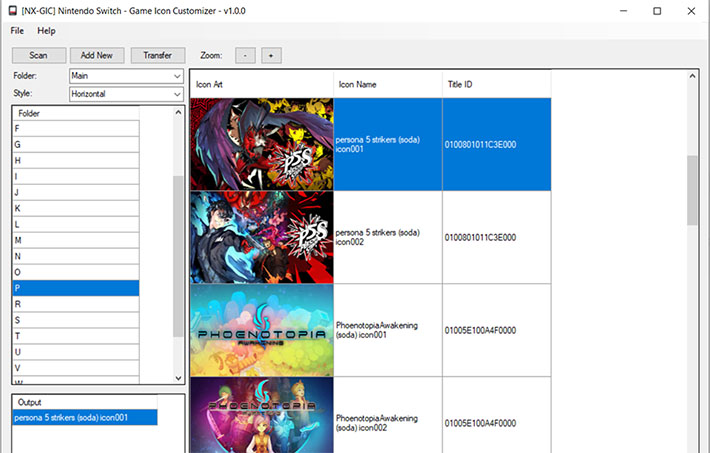Click the icon list scrollbar thumb
This screenshot has width=710, height=453.
click(692, 190)
